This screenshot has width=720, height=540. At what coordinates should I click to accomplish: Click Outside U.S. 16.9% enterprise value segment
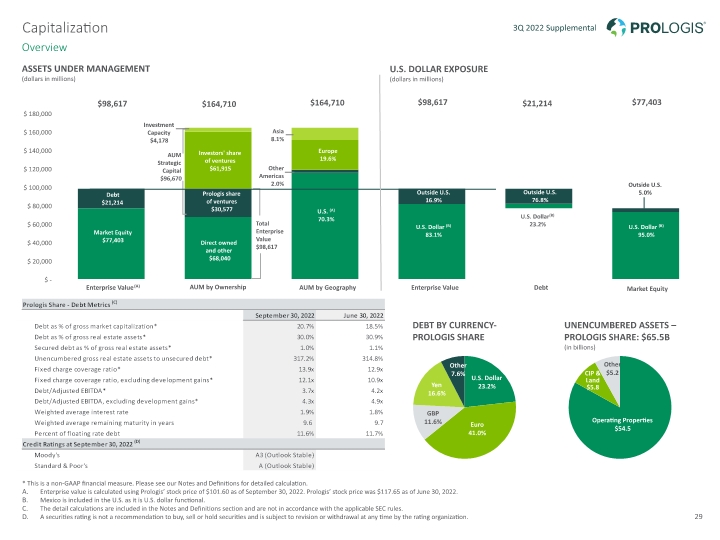(x=432, y=197)
